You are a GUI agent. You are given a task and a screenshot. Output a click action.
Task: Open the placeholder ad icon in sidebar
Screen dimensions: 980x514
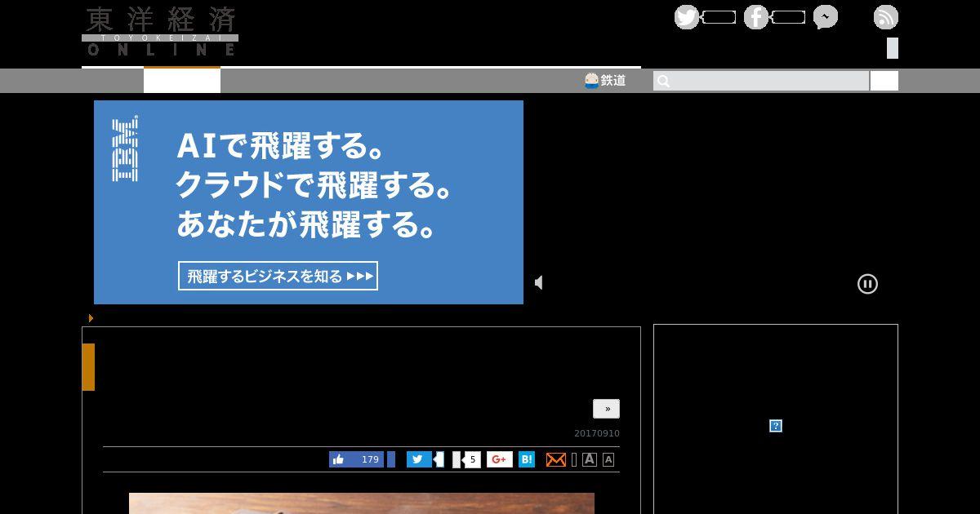click(776, 426)
